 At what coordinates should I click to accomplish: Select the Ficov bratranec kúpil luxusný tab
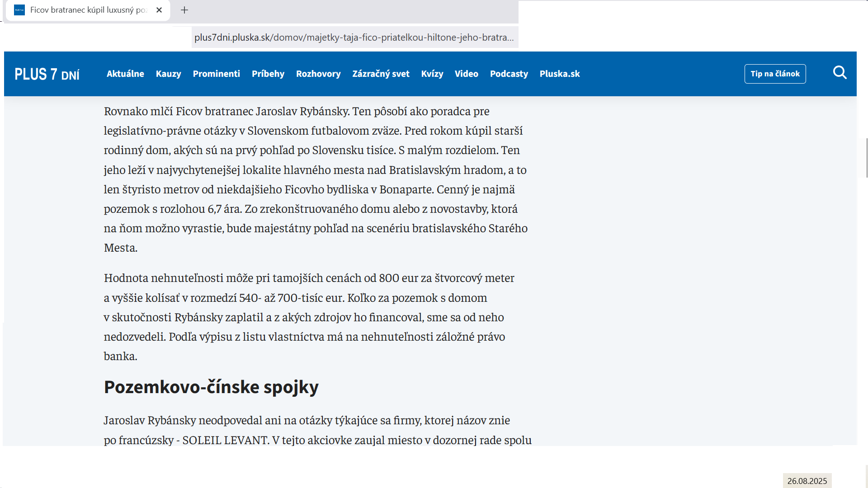point(88,10)
